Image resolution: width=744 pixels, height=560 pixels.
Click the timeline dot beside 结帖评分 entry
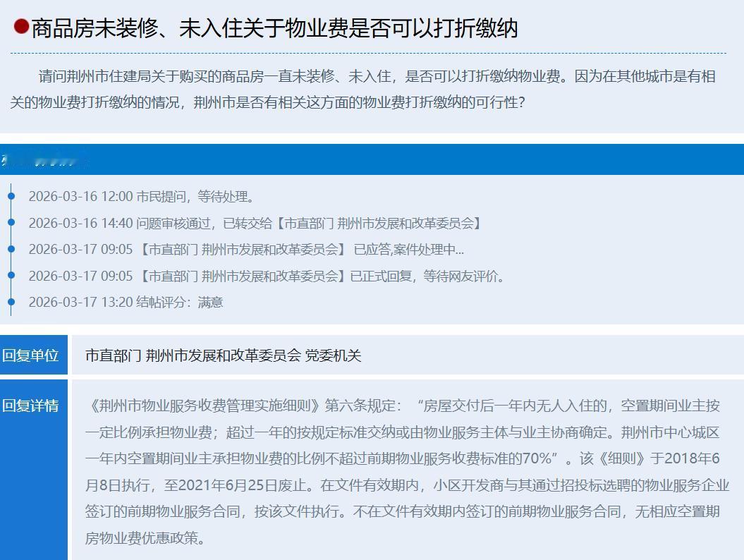10,302
